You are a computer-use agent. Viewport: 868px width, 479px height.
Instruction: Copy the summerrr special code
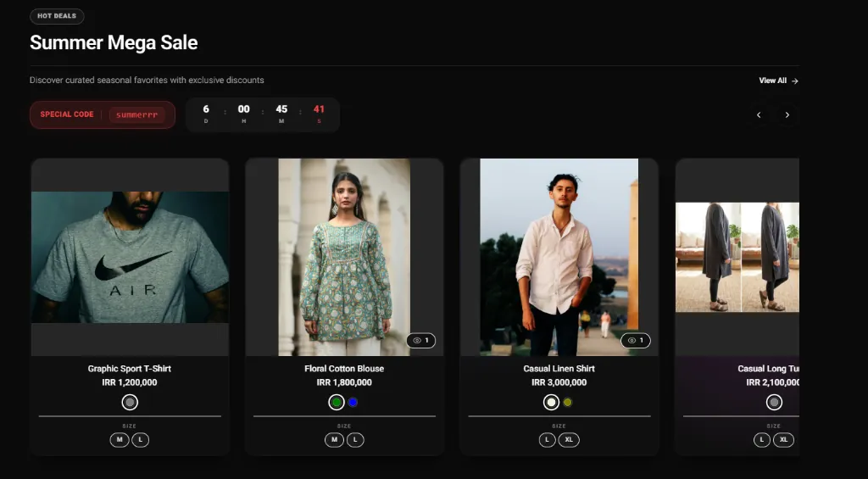pyautogui.click(x=136, y=115)
